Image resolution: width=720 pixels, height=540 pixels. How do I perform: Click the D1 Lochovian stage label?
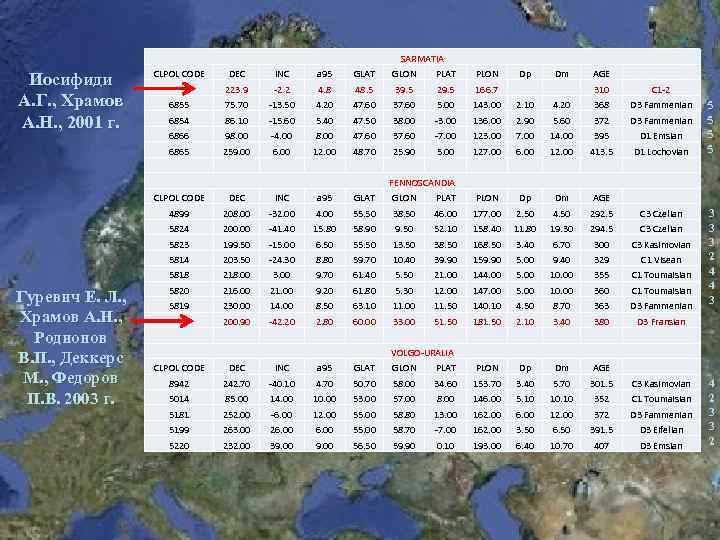tap(661, 152)
